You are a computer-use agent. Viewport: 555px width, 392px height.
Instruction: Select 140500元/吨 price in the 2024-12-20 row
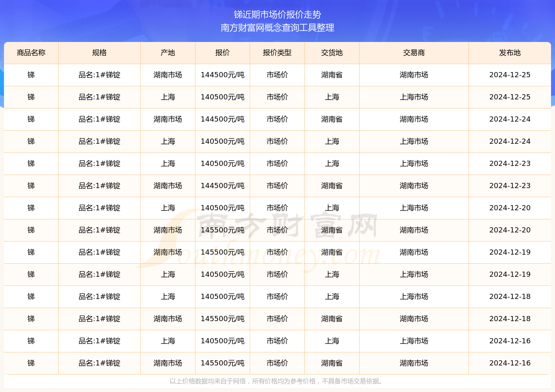pyautogui.click(x=223, y=208)
